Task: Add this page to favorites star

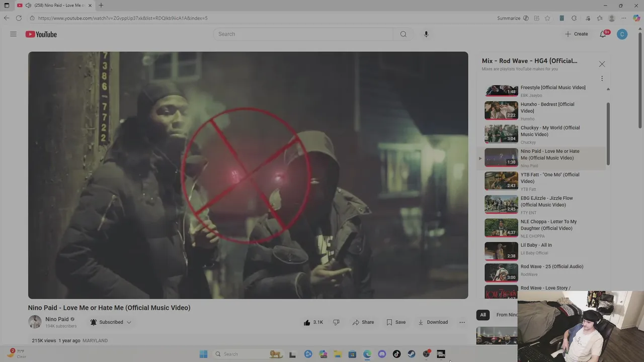Action: click(x=547, y=18)
